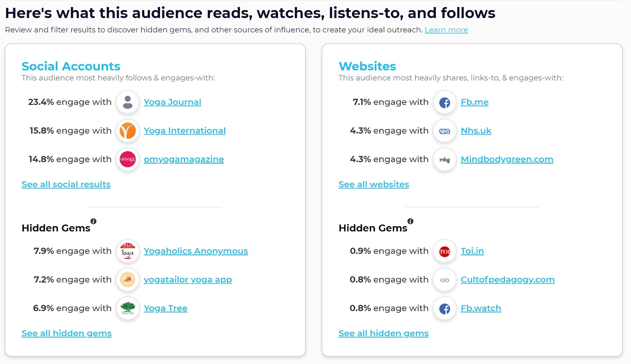Viewport: 631px width, 364px height.
Task: Click the infinity logo beside Cultofpedagogy.com
Action: point(445,280)
